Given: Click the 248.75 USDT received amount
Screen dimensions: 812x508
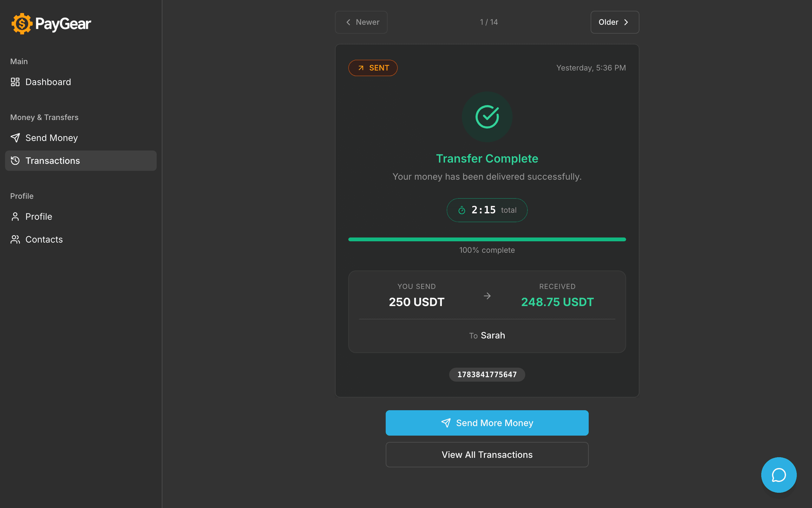Looking at the screenshot, I should point(557,302).
